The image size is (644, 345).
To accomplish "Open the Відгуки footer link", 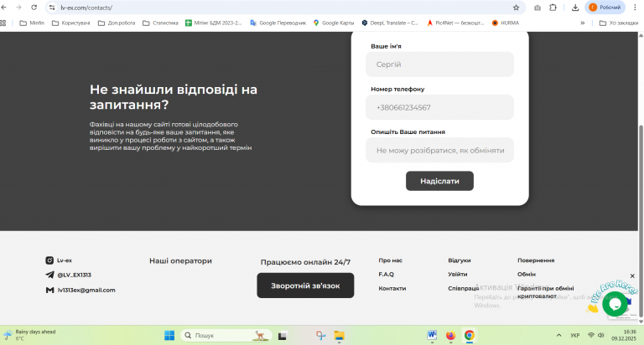I will point(460,260).
